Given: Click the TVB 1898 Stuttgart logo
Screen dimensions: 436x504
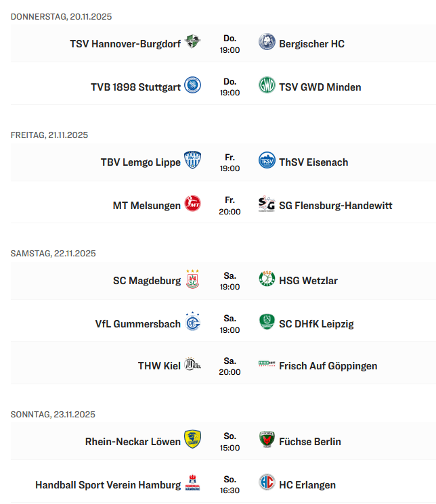Looking at the screenshot, I should 193,86.
